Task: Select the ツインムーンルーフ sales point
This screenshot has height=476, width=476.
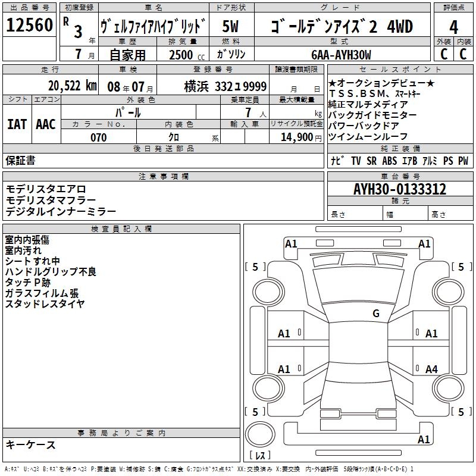Action: tap(368, 137)
